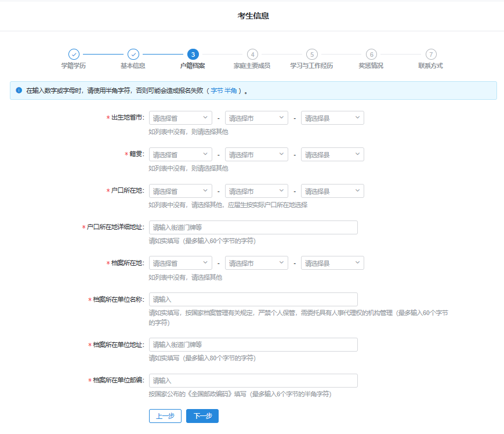
Task: Select the 家庭主要成员 step label
Action: point(252,66)
